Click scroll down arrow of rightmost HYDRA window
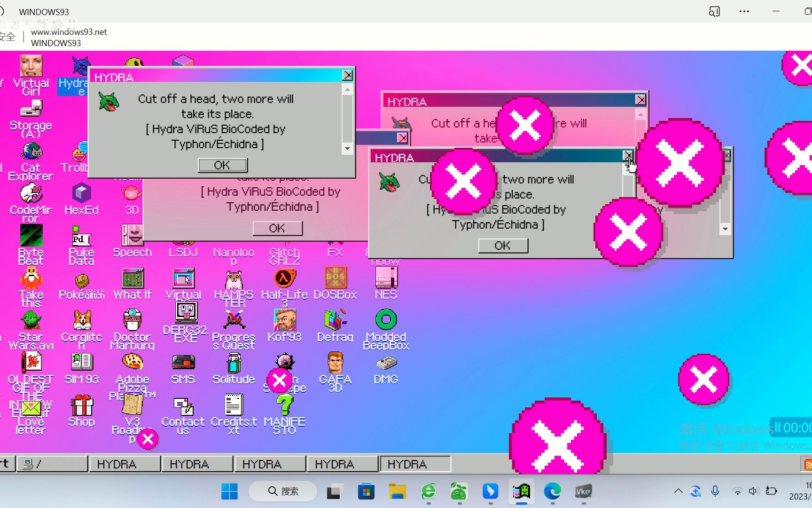812x508 pixels. click(725, 229)
